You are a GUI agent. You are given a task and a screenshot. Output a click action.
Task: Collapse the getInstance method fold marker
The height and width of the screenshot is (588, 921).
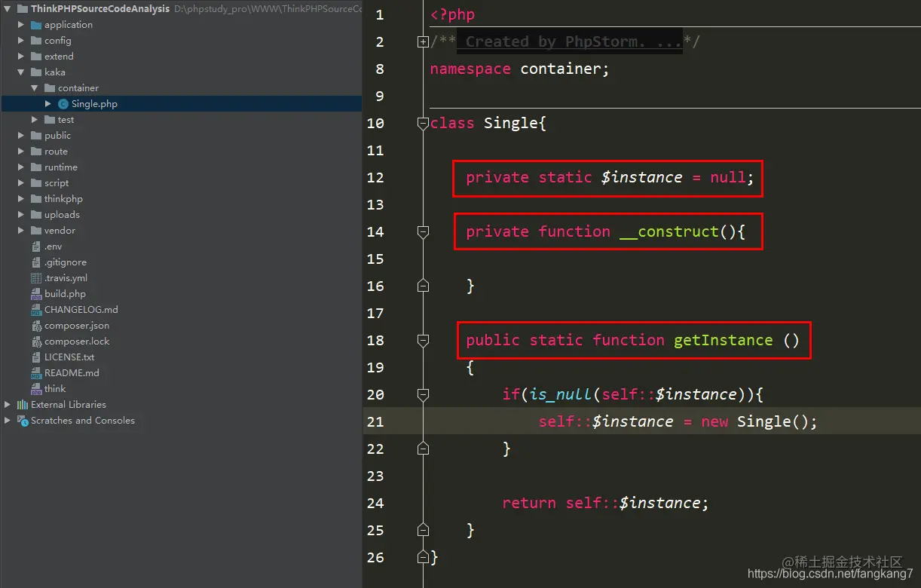point(423,341)
